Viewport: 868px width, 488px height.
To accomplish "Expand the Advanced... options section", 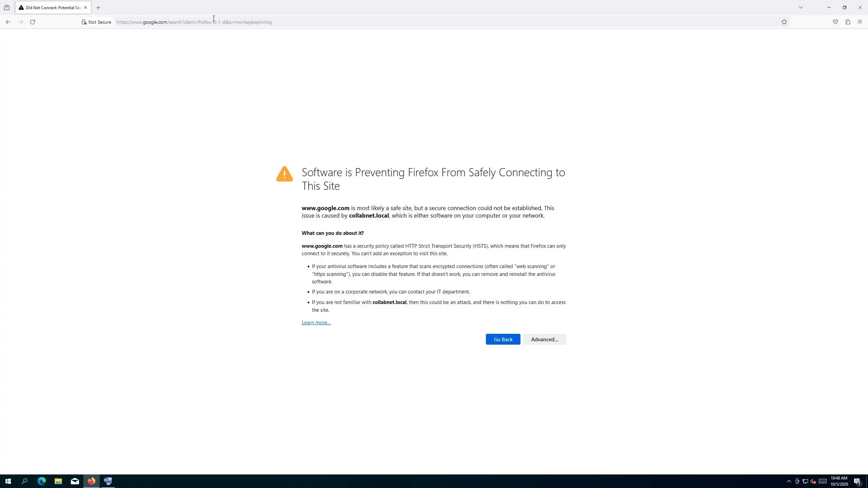I will pos(544,339).
